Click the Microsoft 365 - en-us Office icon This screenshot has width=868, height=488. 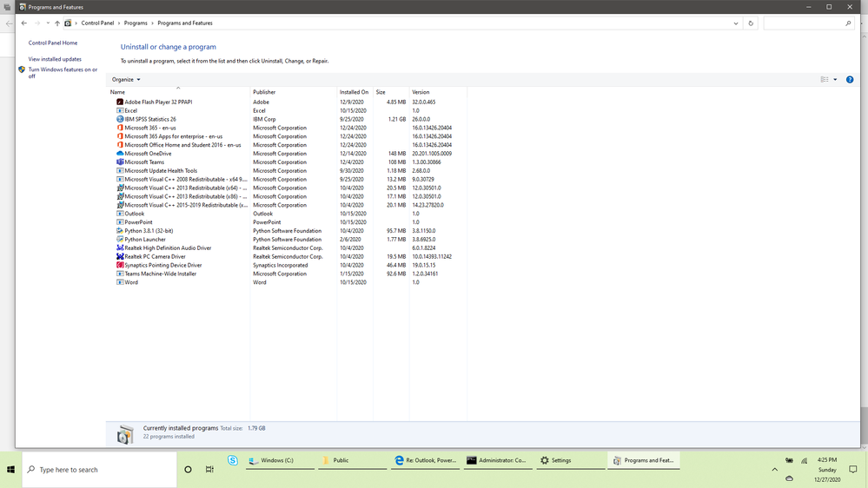120,128
